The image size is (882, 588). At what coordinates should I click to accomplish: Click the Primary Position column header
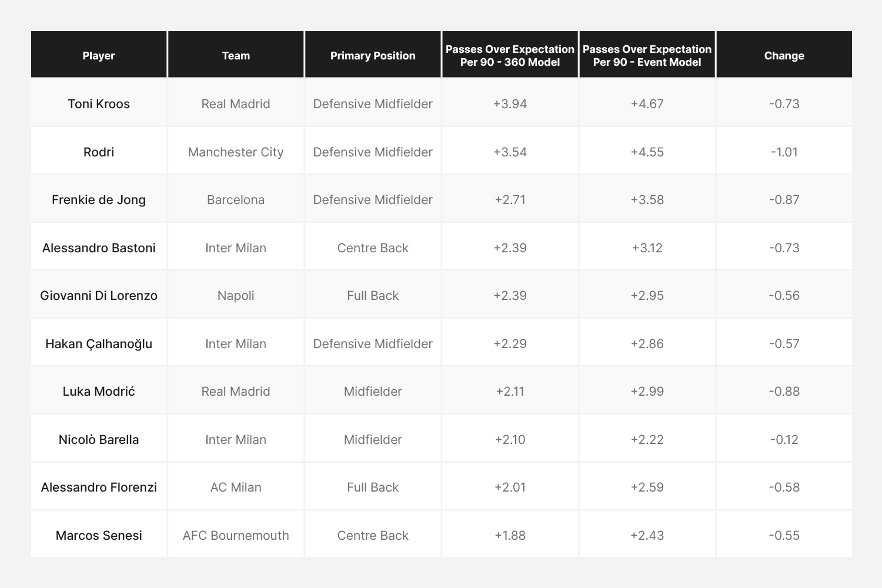point(373,56)
